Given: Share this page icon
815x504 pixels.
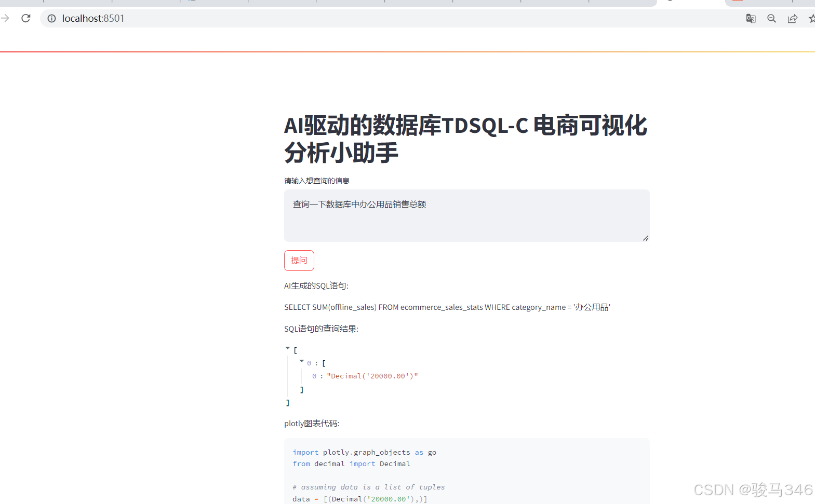Looking at the screenshot, I should click(x=793, y=18).
